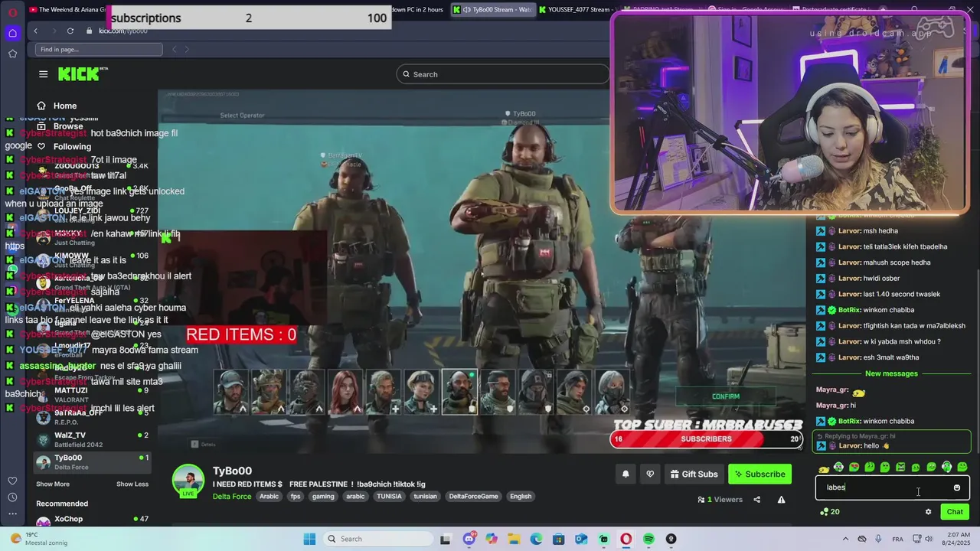This screenshot has width=980, height=551.
Task: Insert the first yellow duck emote
Action: pyautogui.click(x=824, y=468)
